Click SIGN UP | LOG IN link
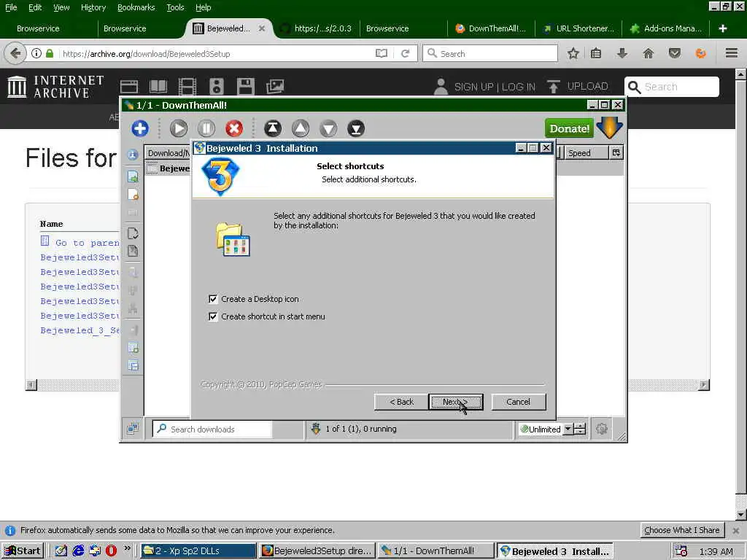The width and height of the screenshot is (747, 560). point(495,87)
